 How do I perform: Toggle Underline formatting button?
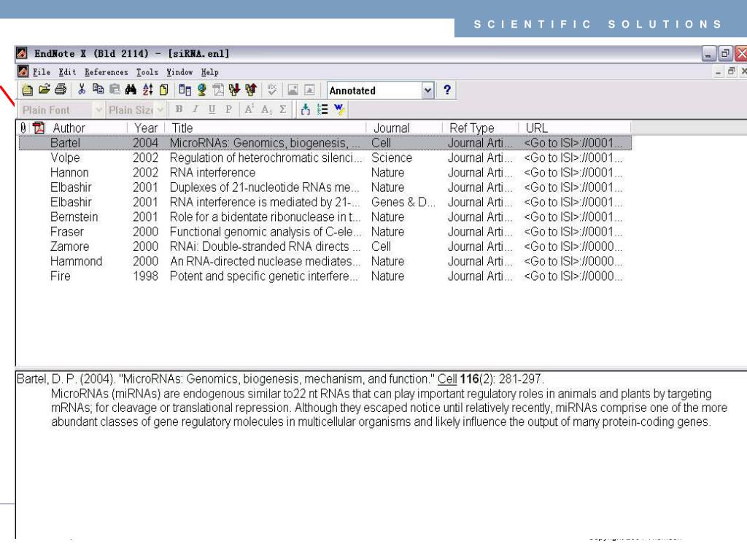click(x=212, y=109)
